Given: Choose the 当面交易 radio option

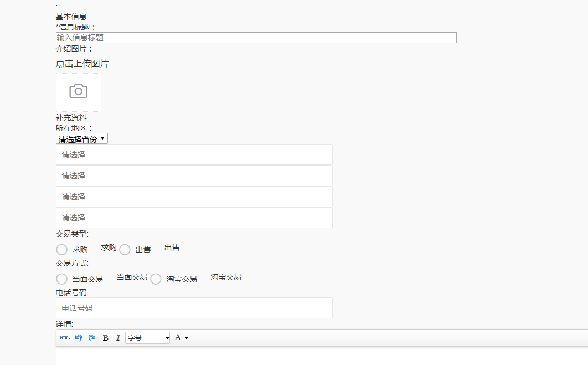Looking at the screenshot, I should (x=62, y=279).
